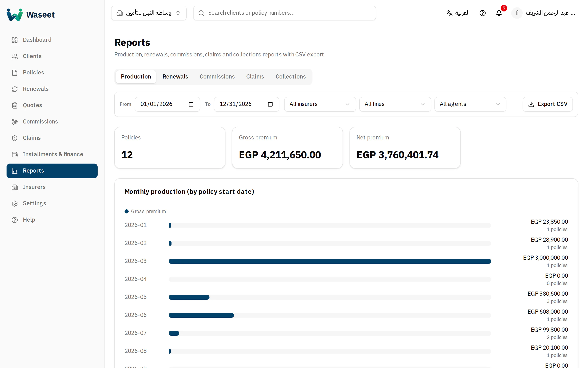Focus the search clients or policy numbers field
Screen dimensions: 588x368
point(285,13)
